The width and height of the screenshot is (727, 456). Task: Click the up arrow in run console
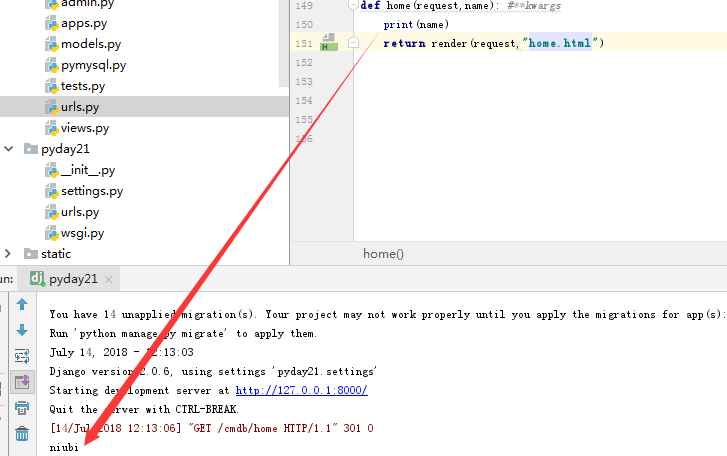click(x=22, y=304)
